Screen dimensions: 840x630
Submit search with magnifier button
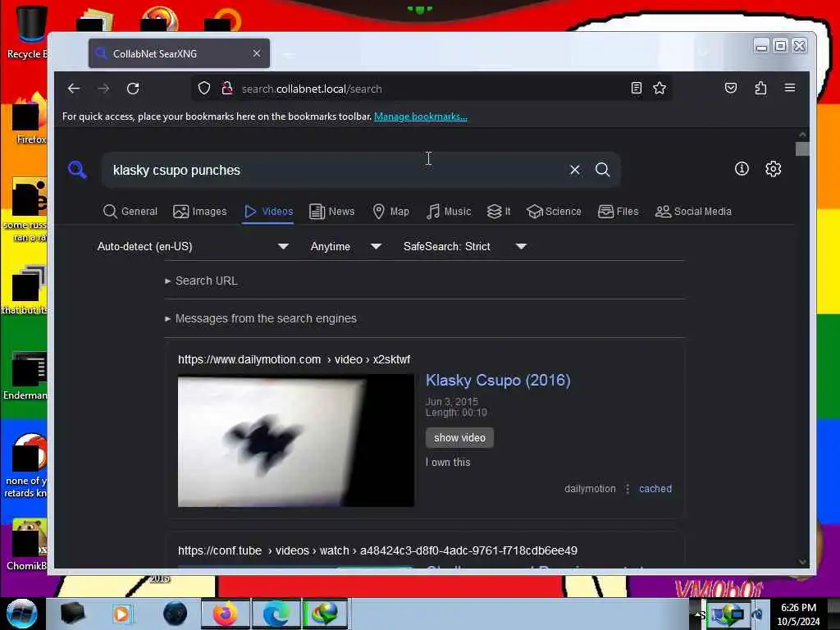[x=603, y=170]
